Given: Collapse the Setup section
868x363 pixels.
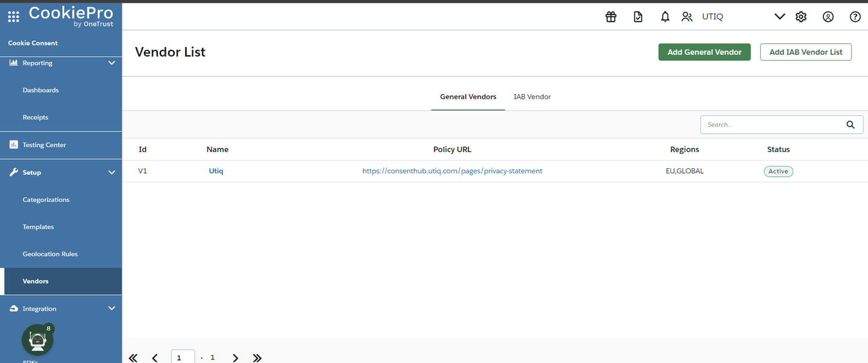Looking at the screenshot, I should 112,172.
